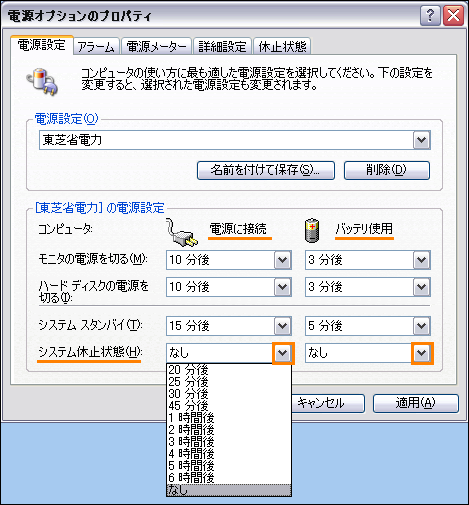Switch to the アラーム tab

coord(96,46)
